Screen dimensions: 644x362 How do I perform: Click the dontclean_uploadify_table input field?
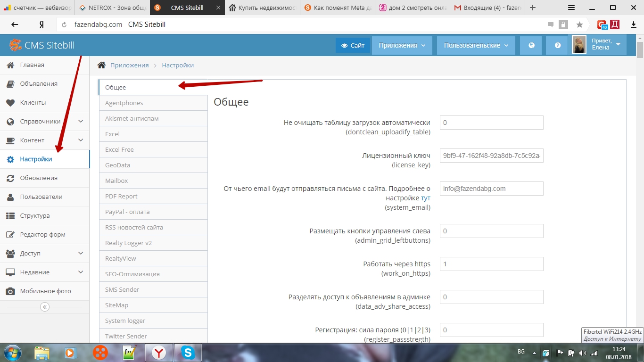492,123
